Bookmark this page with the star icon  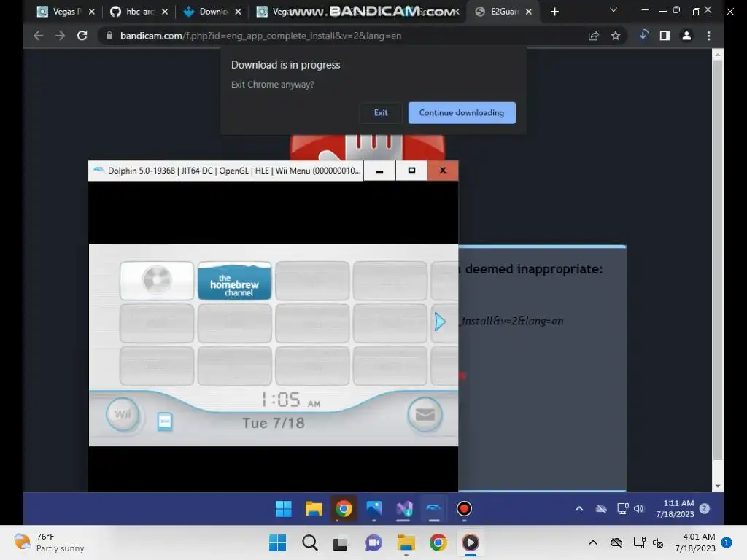pyautogui.click(x=616, y=36)
